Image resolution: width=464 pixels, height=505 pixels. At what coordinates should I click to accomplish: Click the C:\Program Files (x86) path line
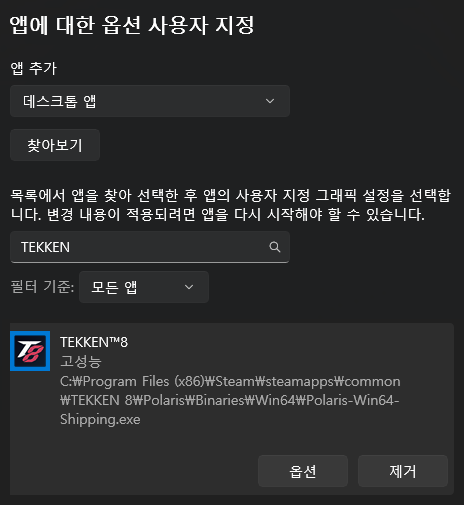230,381
